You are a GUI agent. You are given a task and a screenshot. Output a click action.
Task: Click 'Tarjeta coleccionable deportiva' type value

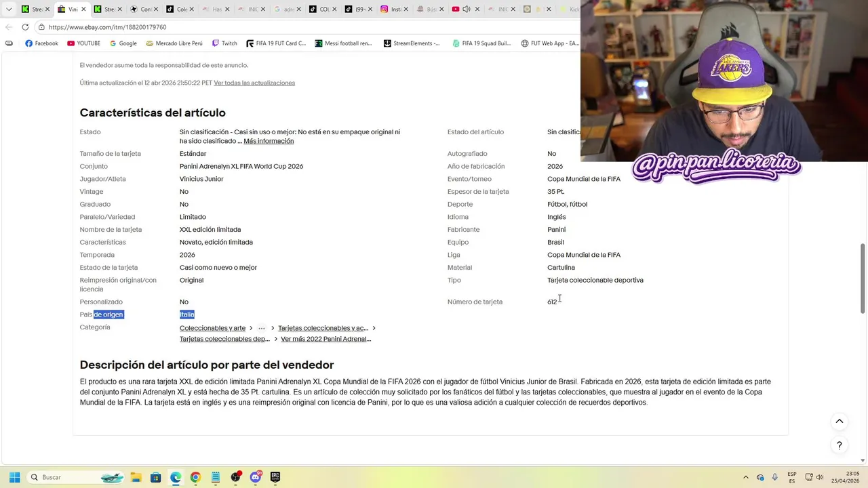coord(595,280)
